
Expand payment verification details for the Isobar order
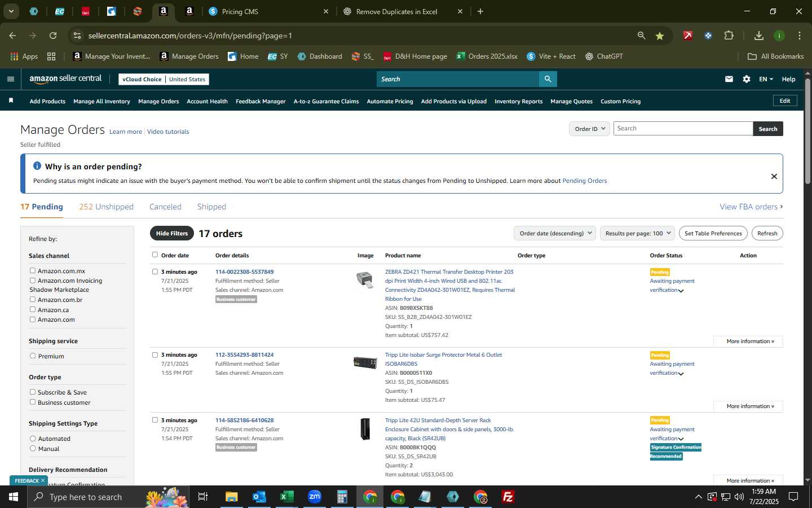(x=681, y=374)
